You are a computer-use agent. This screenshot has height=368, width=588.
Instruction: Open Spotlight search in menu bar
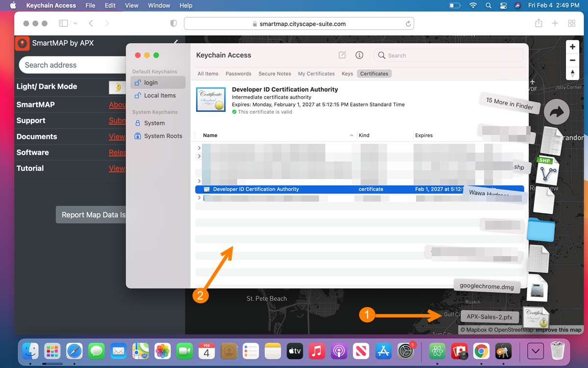tap(488, 5)
